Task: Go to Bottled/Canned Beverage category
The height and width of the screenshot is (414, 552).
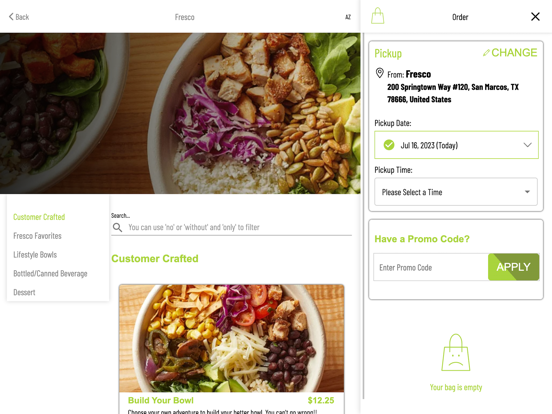Action: tap(50, 274)
